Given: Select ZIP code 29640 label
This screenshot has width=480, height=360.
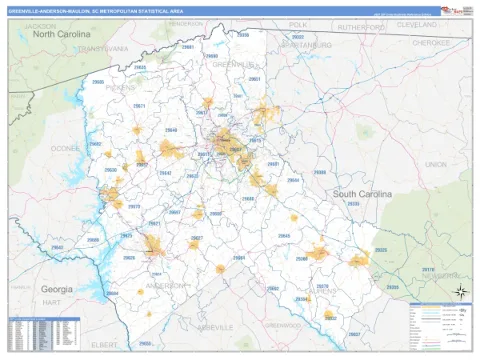Looking at the screenshot, I should (x=171, y=130).
